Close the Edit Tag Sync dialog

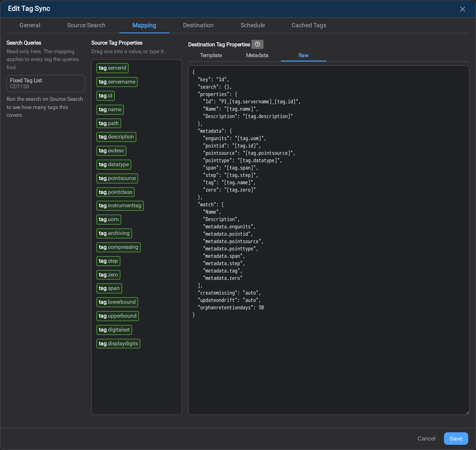tap(462, 9)
